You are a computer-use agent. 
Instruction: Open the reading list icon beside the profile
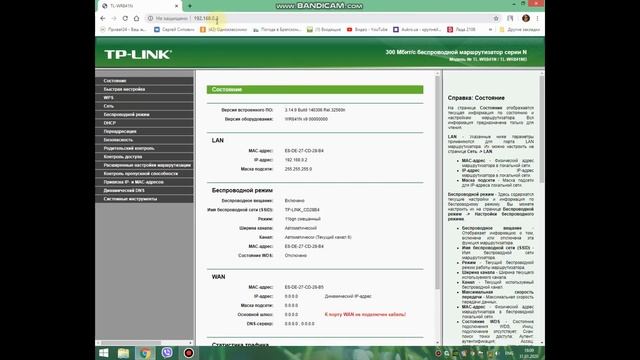(510, 18)
